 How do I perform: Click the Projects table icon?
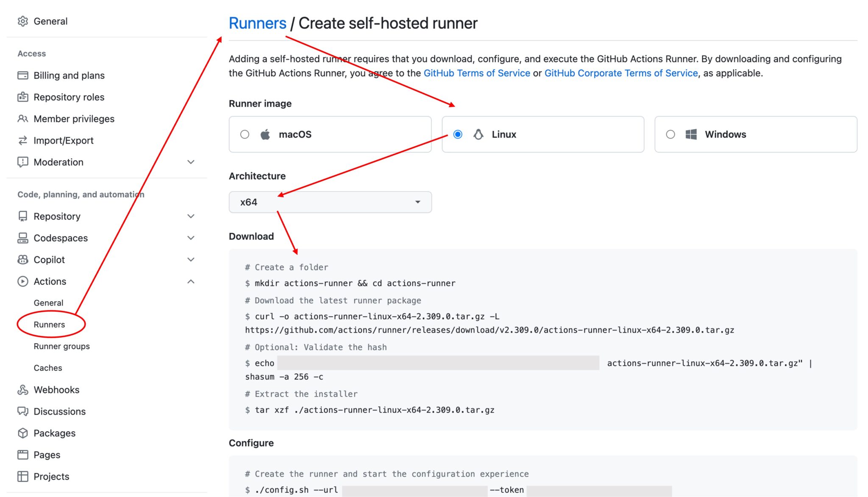[x=23, y=476]
